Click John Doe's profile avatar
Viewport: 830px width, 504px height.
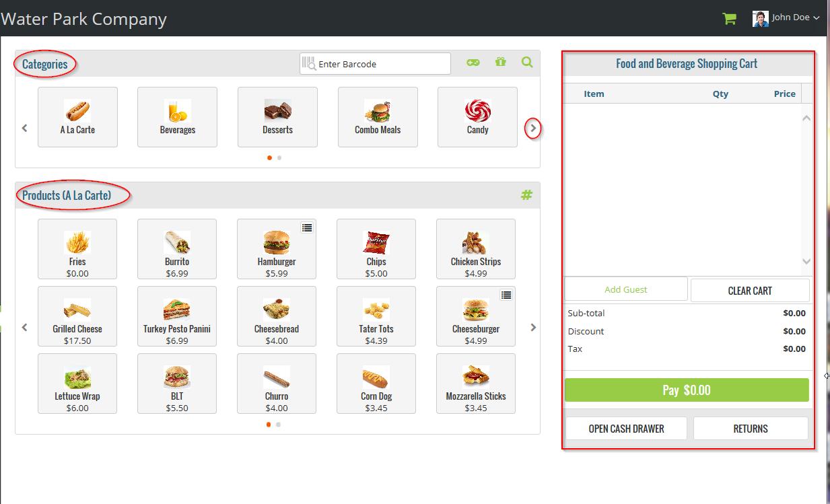pos(760,18)
